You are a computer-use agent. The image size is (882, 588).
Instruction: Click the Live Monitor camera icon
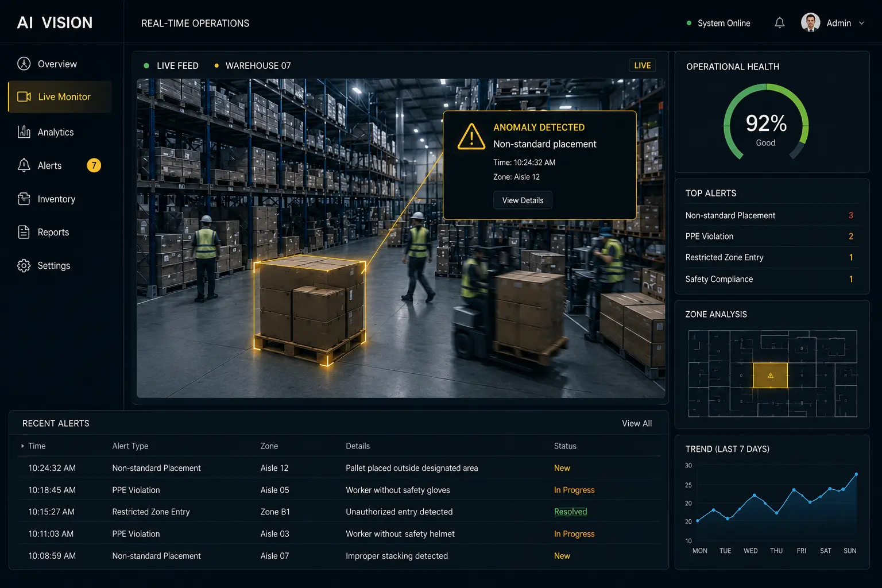tap(24, 96)
